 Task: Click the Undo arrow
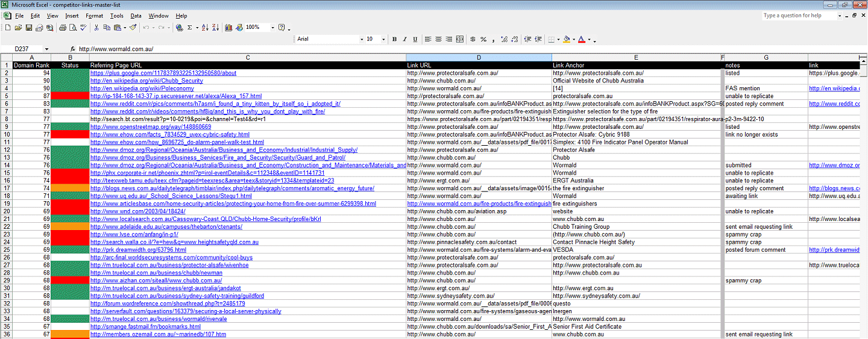point(146,27)
